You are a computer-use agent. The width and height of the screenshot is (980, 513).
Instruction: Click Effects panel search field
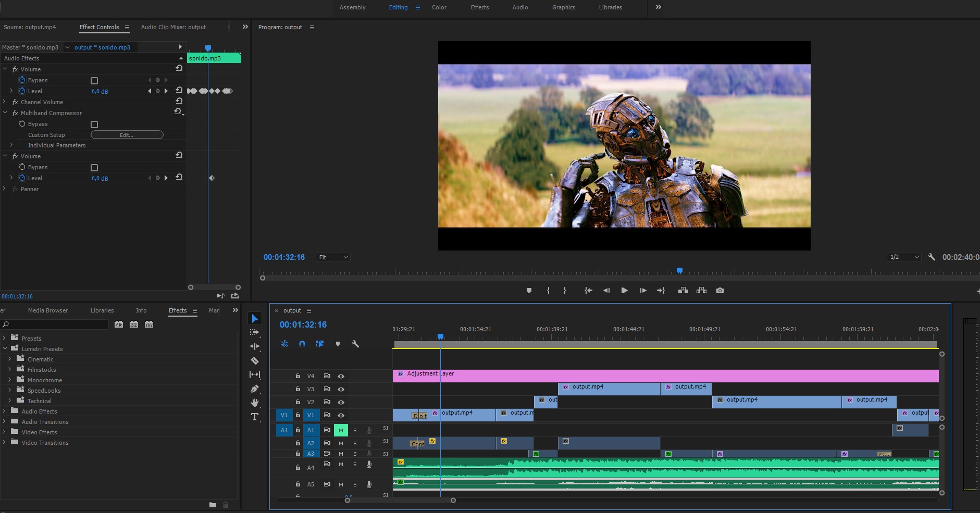[55, 324]
